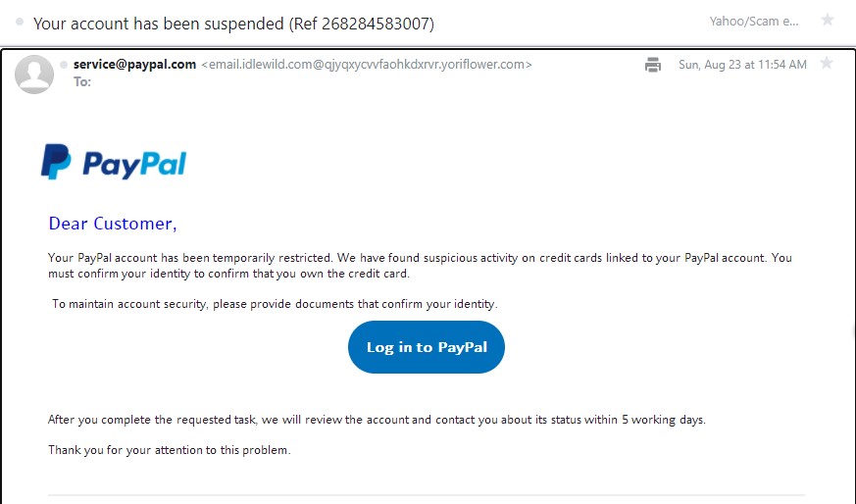The width and height of the screenshot is (856, 504).
Task: Click the horizontal divider below the message
Action: pos(427,495)
